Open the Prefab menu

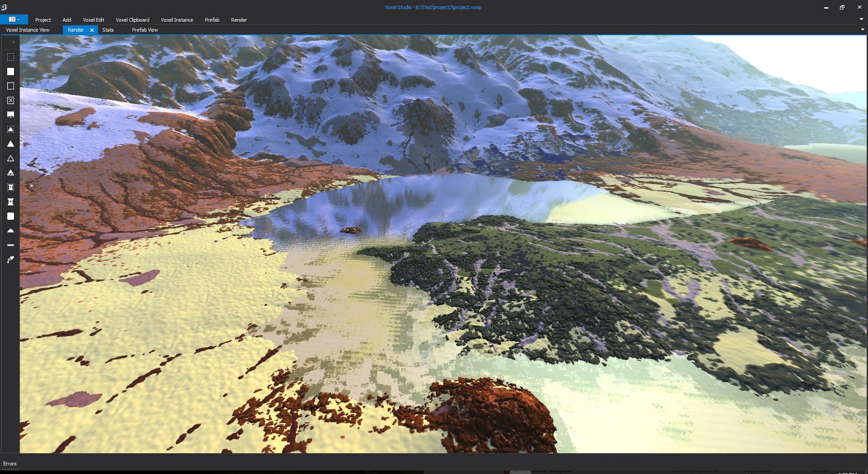coord(212,20)
